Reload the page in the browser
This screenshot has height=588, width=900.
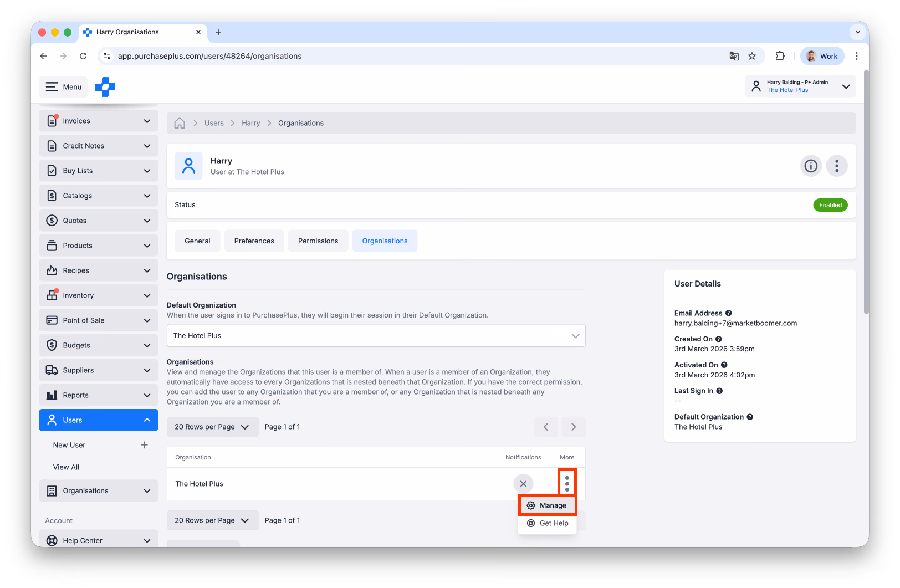pyautogui.click(x=83, y=56)
